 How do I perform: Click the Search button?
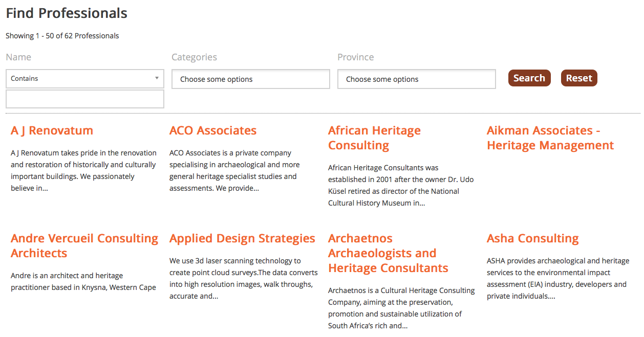[x=529, y=78]
